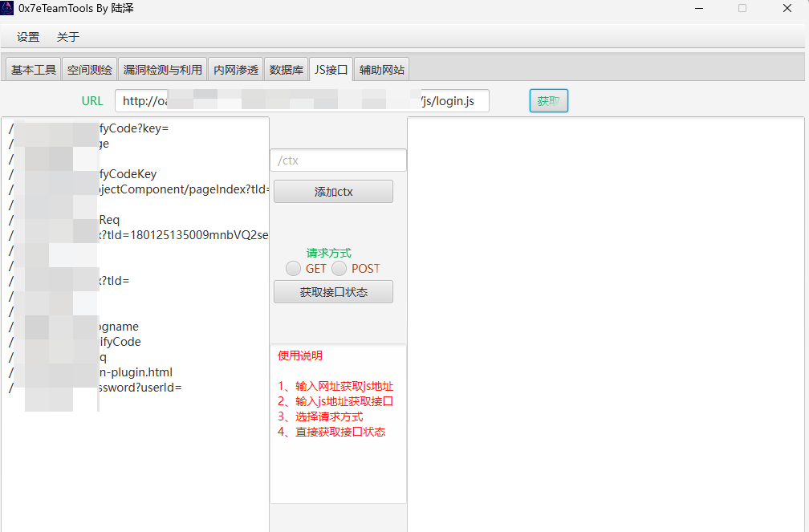Click the URL input field

click(x=301, y=101)
